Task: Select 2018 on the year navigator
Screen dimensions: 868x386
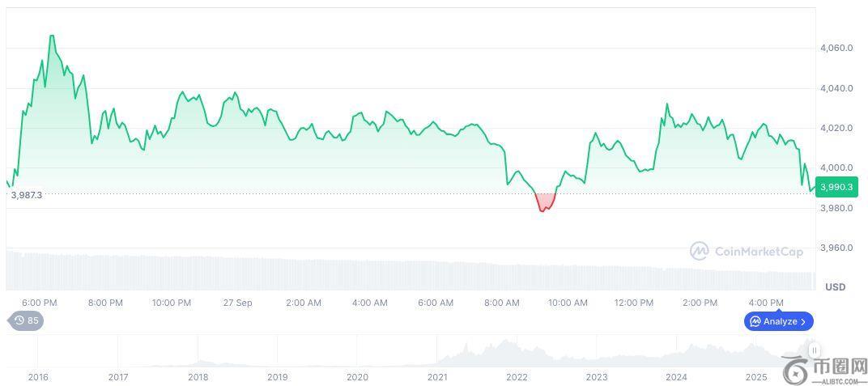Action: tap(198, 377)
